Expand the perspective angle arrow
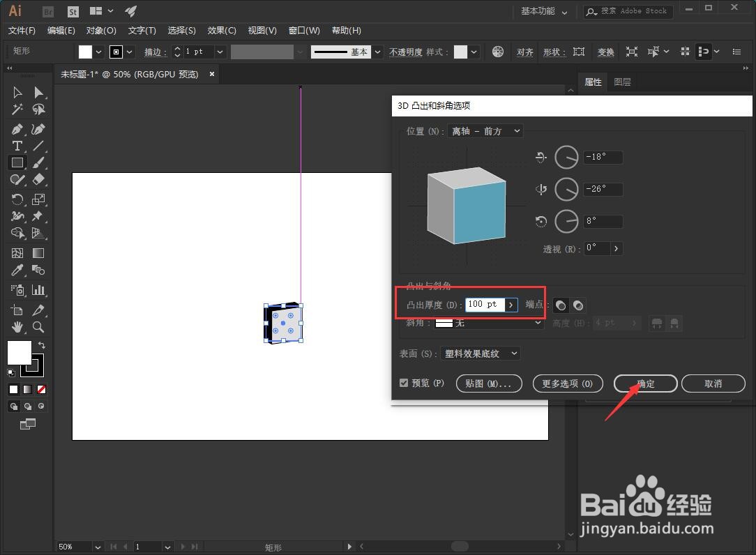Viewport: 756px width, 555px height. click(x=617, y=248)
